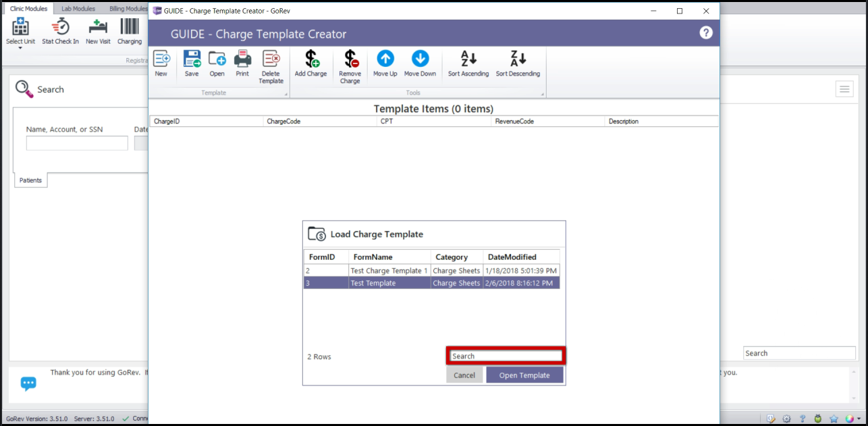Sort template items descending
This screenshot has width=868, height=426.
(518, 63)
